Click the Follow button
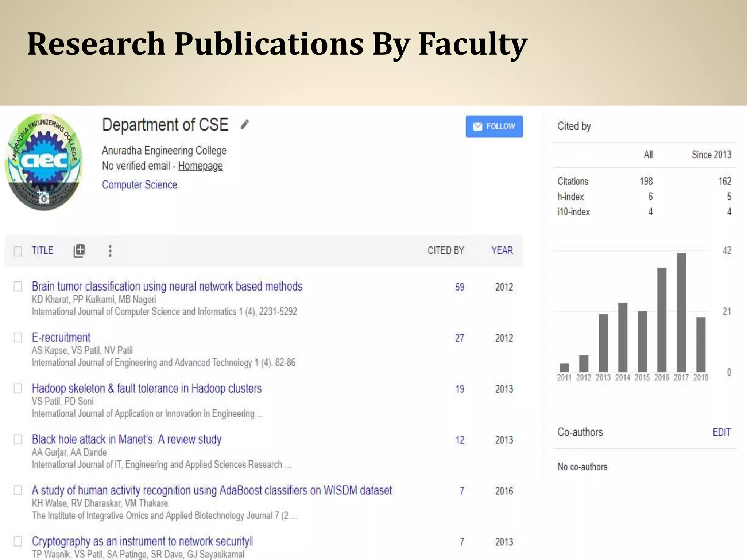 494,127
